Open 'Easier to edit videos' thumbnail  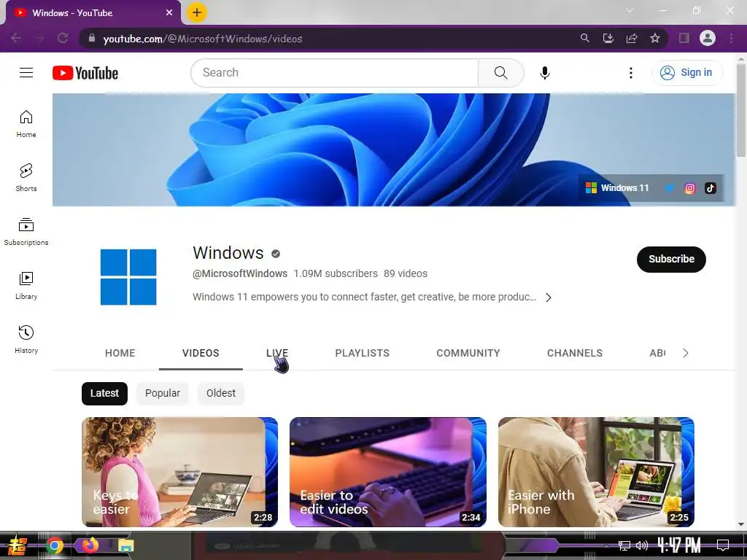tap(388, 472)
